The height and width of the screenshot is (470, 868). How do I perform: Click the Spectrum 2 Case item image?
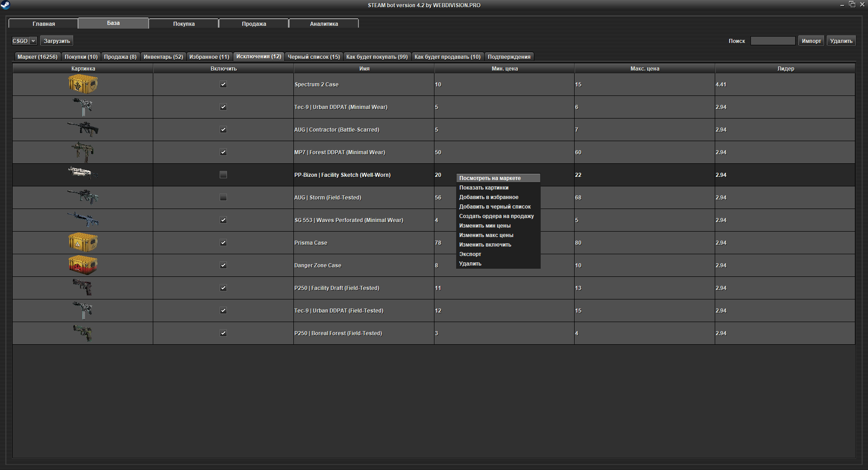tap(83, 84)
